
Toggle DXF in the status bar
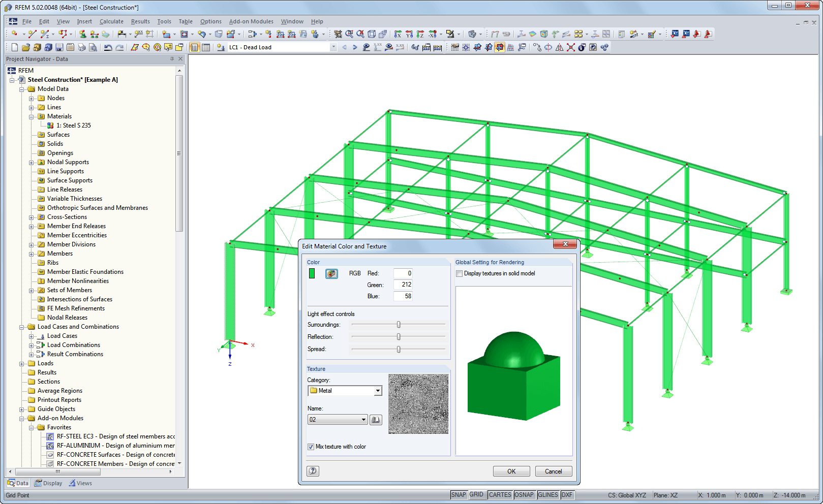[x=567, y=495]
